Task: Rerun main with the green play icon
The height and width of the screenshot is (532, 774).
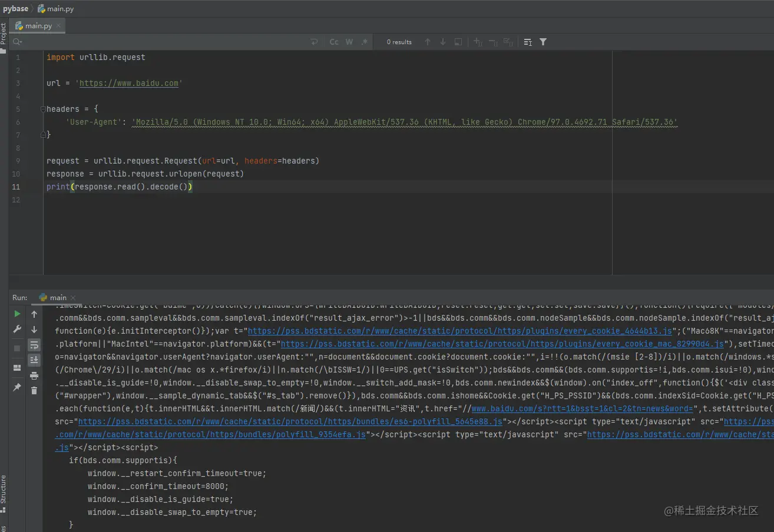Action: click(17, 314)
